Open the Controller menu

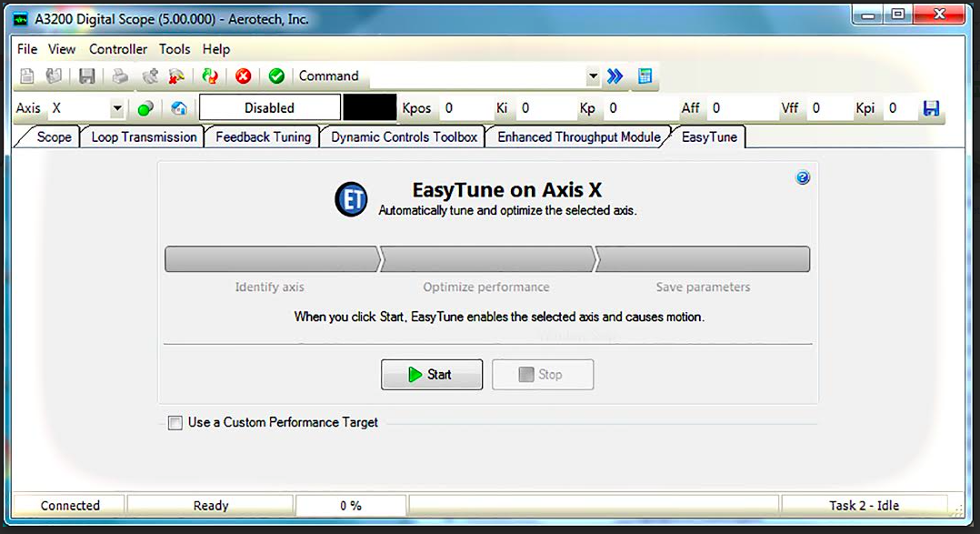click(x=117, y=49)
